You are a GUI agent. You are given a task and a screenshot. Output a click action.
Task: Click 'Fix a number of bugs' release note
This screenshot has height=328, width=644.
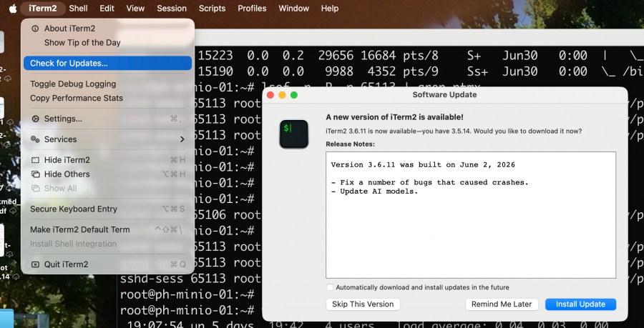429,182
